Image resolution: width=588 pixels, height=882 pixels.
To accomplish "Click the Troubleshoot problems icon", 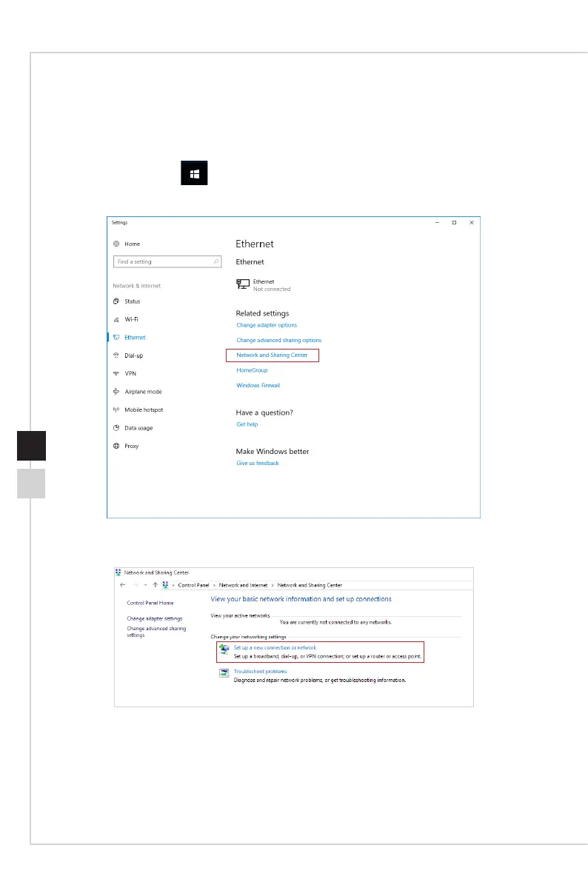I will (x=224, y=673).
